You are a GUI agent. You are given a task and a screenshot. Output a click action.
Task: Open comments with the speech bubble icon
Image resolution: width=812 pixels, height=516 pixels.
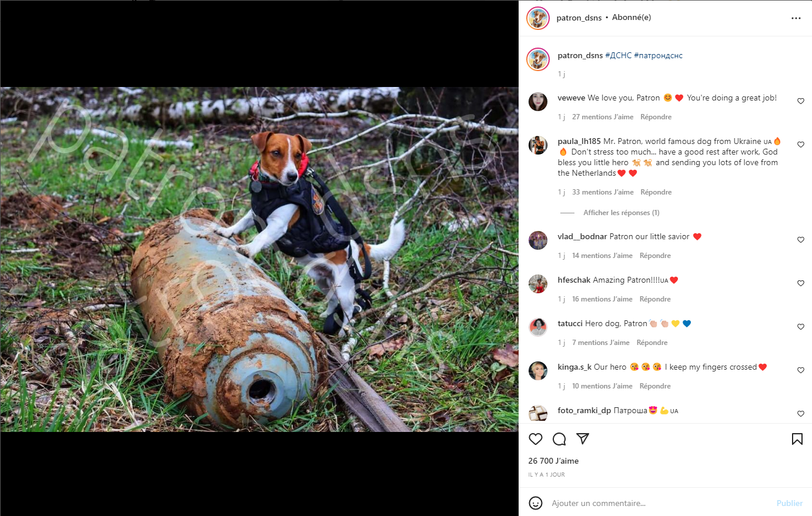[x=559, y=439]
